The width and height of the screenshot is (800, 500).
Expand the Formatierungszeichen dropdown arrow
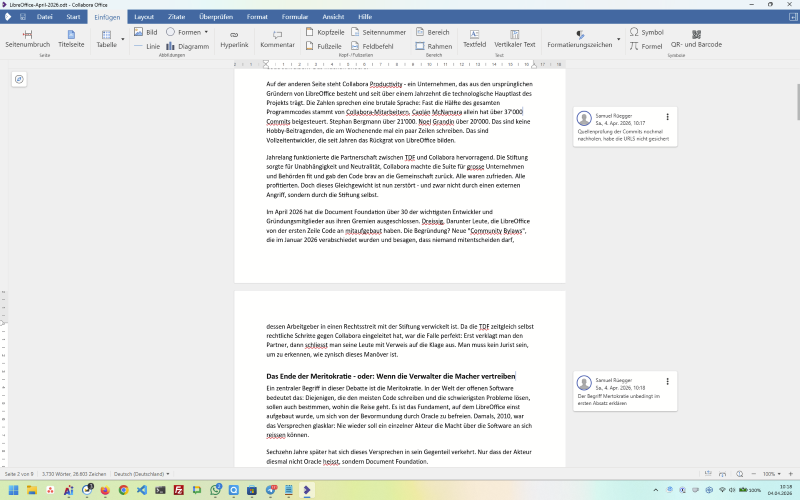[618, 39]
